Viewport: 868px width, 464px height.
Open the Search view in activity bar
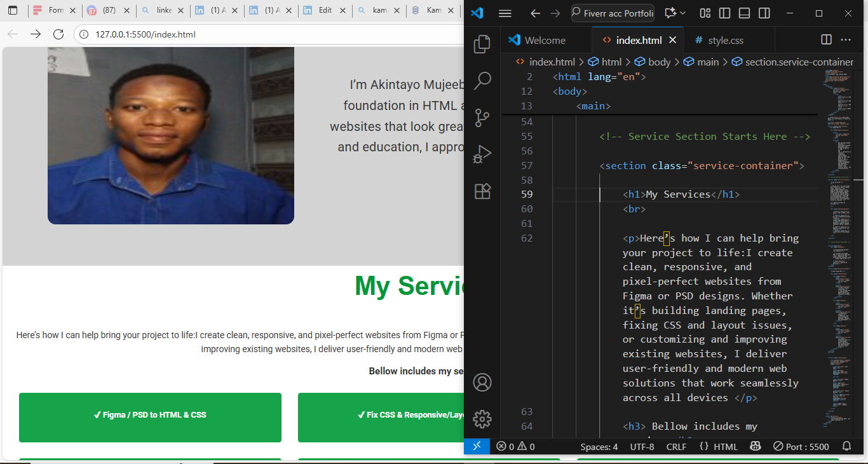(482, 80)
